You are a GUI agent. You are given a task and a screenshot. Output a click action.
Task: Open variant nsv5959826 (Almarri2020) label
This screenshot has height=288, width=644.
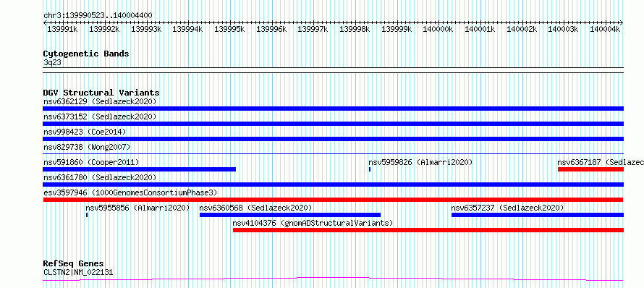tap(420, 162)
